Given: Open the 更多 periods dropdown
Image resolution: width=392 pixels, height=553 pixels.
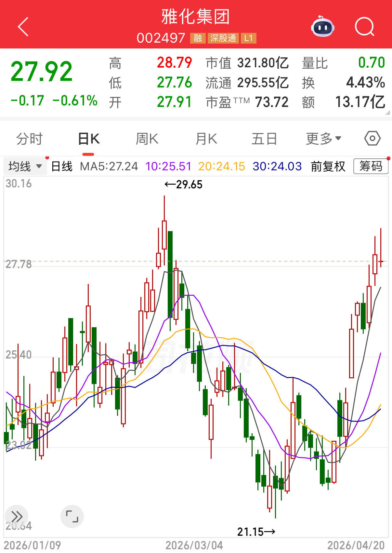Looking at the screenshot, I should 323,139.
